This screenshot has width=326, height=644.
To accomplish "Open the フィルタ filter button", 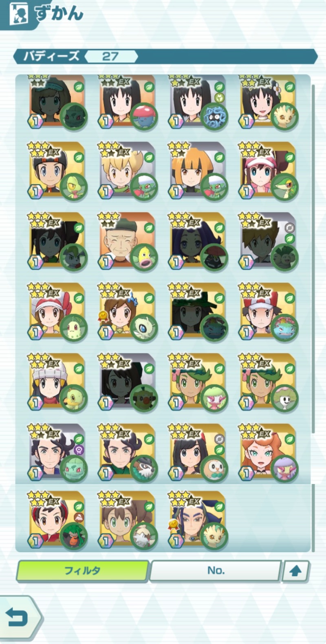I will (x=82, y=571).
